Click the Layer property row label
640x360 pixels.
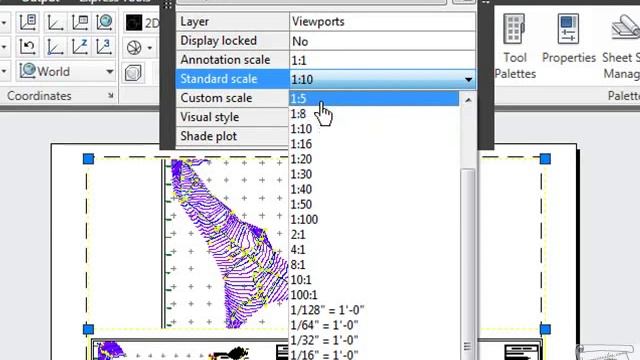[232, 22]
